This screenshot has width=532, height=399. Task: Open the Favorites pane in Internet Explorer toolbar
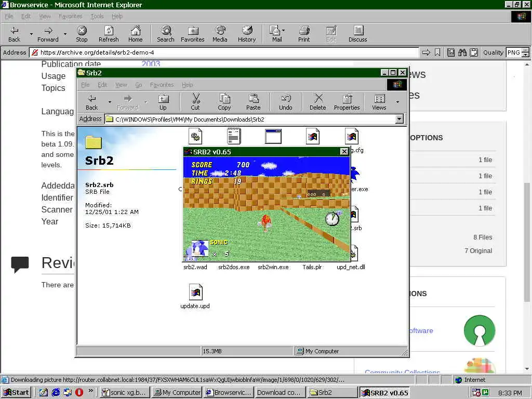pyautogui.click(x=193, y=34)
